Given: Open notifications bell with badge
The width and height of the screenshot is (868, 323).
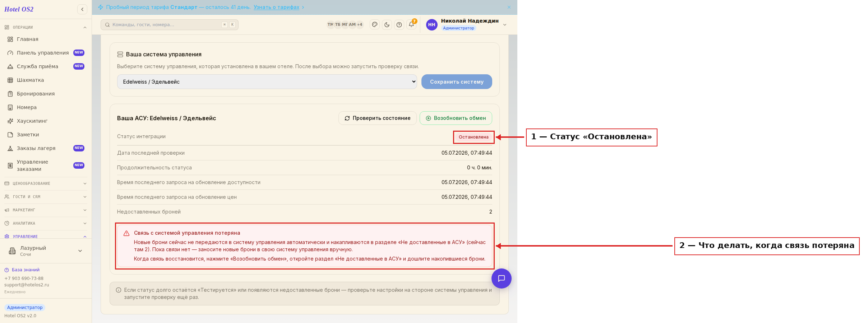Looking at the screenshot, I should 411,24.
